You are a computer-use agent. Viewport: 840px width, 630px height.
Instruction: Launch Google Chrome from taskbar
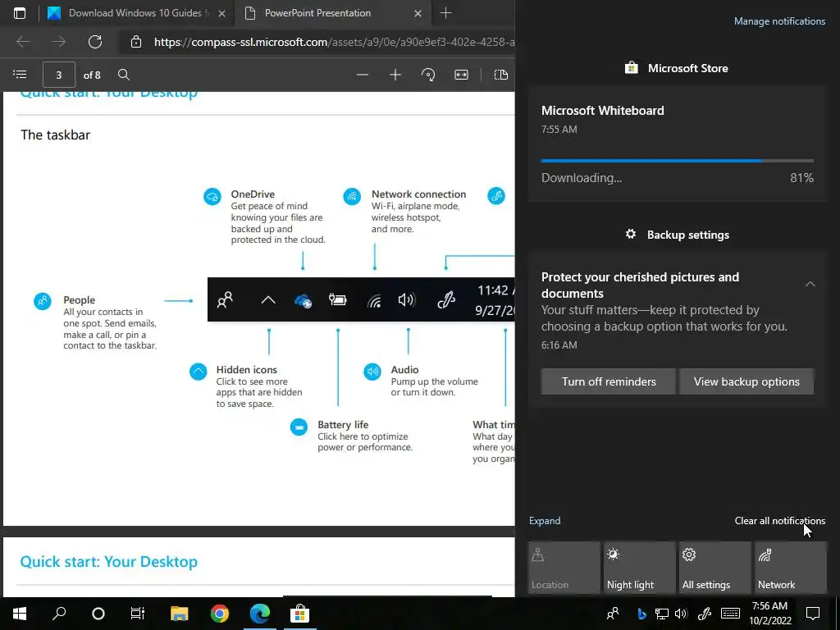220,614
